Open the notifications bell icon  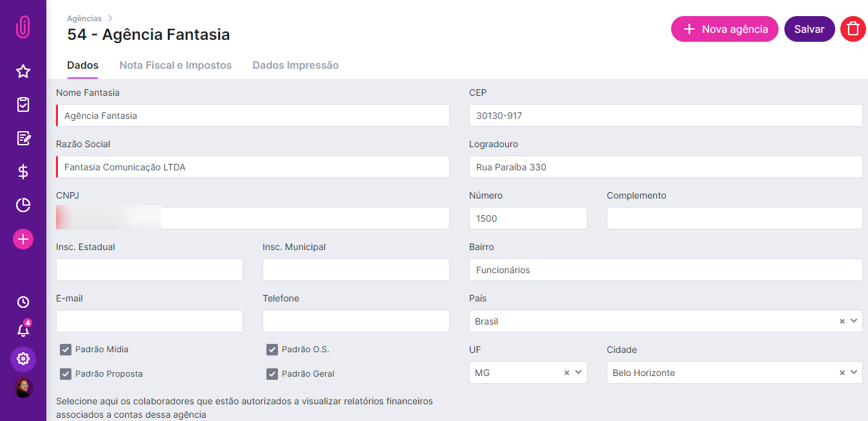[23, 330]
